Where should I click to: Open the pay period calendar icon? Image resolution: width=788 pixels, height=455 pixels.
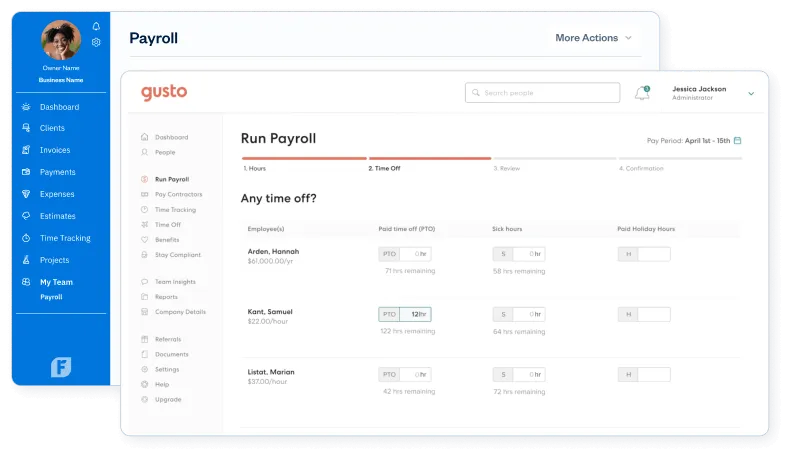tap(737, 140)
